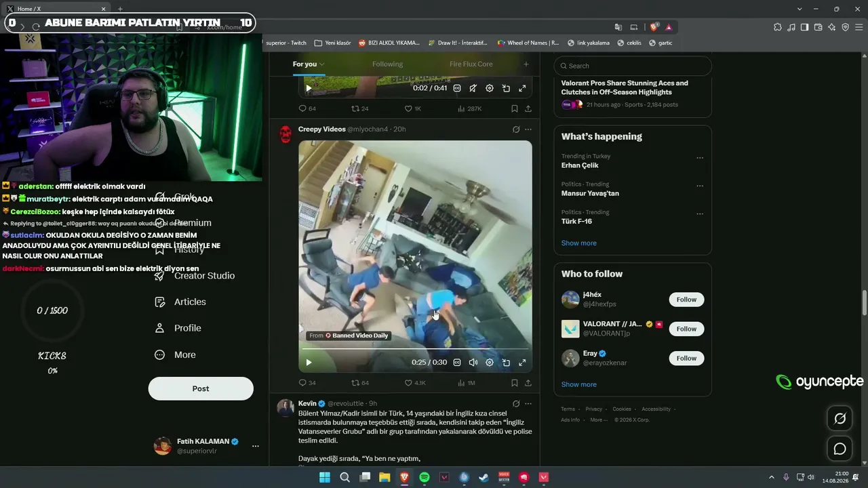Open browser Extensions puzzle icon
The image size is (868, 488).
click(x=778, y=27)
